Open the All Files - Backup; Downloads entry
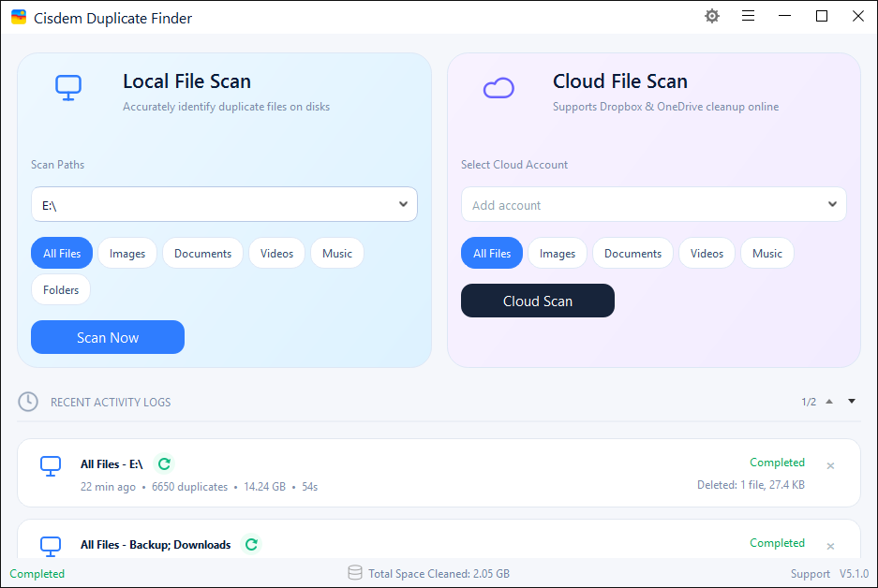Image resolution: width=878 pixels, height=588 pixels. [439, 539]
